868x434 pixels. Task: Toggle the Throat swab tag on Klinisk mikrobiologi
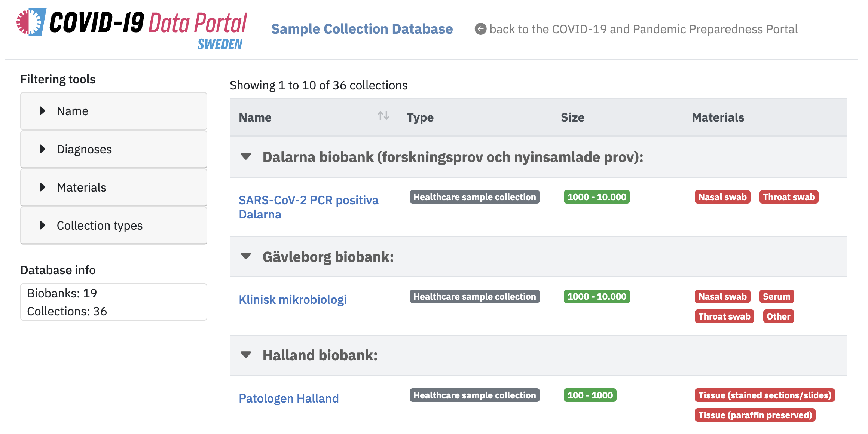click(724, 316)
